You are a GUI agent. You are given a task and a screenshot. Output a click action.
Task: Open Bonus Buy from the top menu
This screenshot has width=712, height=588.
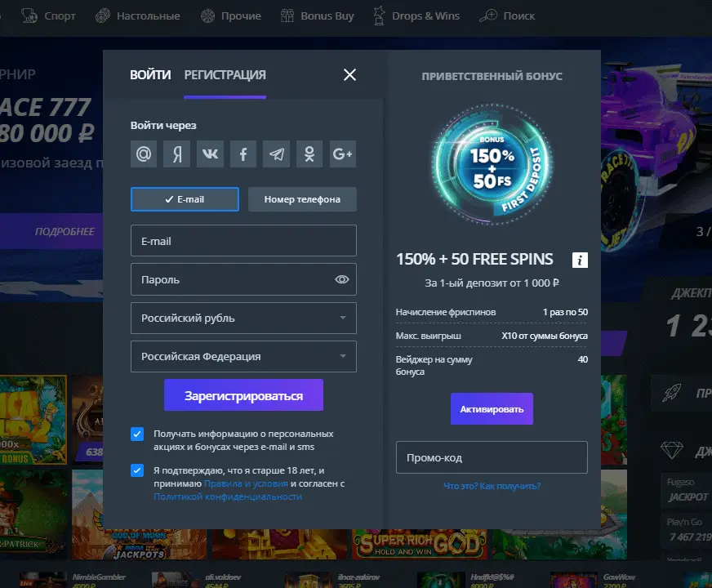(x=318, y=16)
